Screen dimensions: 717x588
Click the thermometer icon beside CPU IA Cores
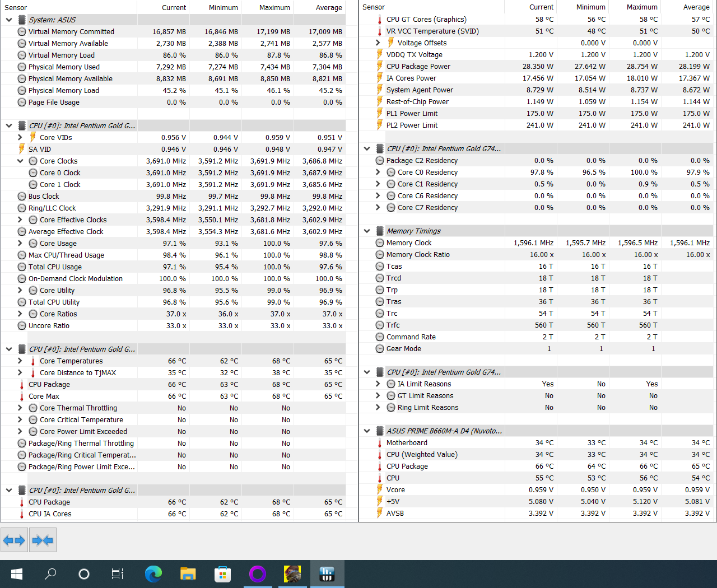point(22,514)
